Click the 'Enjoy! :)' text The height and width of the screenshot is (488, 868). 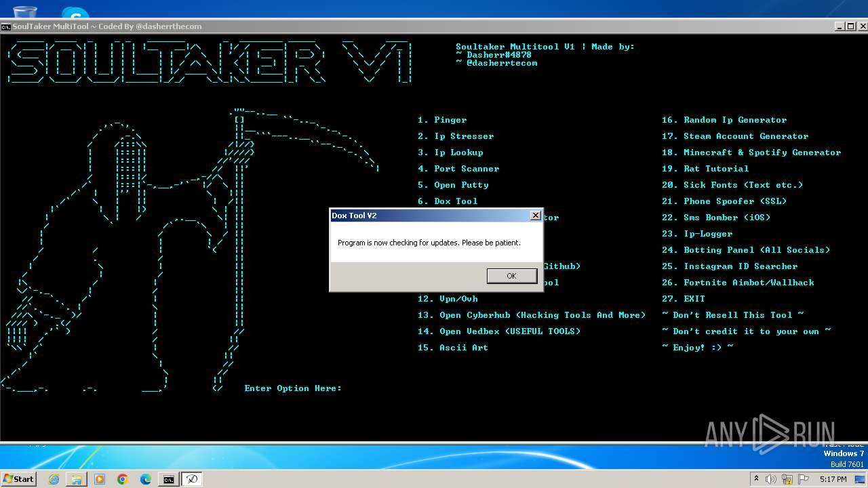pos(697,348)
